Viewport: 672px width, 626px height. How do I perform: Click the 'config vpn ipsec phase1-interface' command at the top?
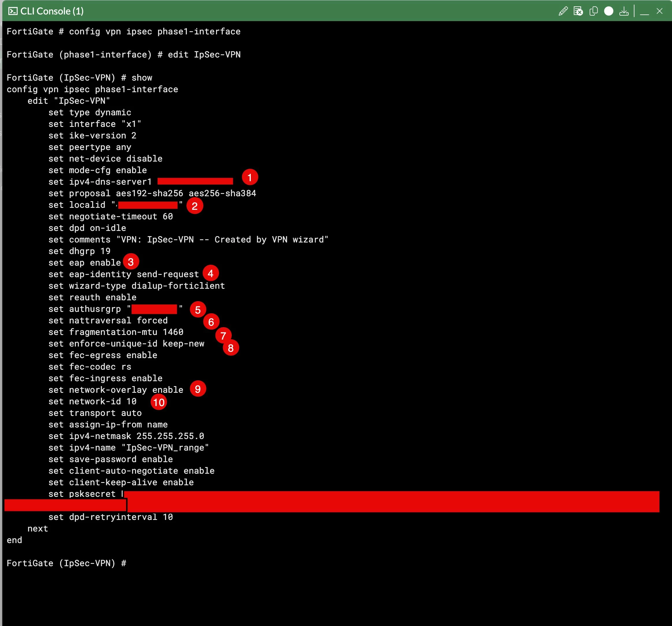click(x=155, y=32)
